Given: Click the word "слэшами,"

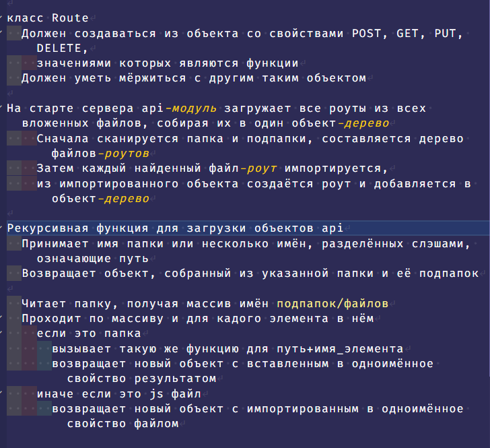Looking at the screenshot, I should pyautogui.click(x=441, y=244).
